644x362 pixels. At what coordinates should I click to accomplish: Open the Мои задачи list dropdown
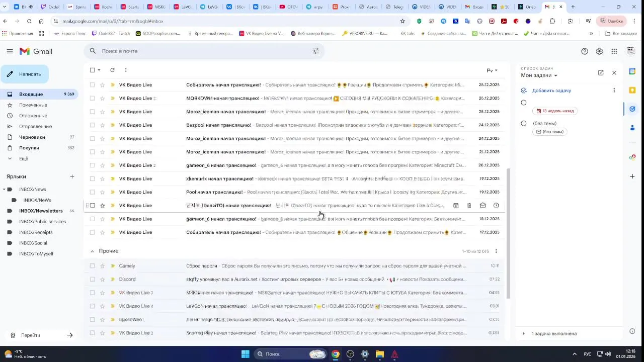[539, 75]
